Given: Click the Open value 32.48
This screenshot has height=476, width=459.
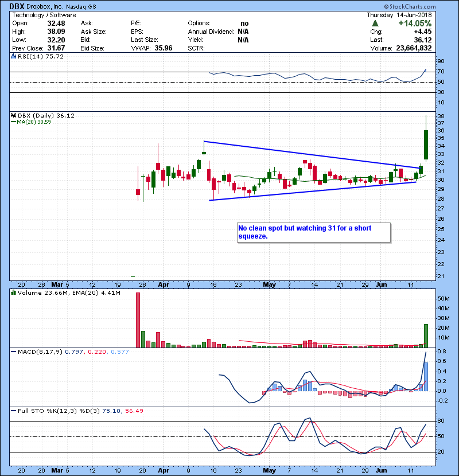Looking at the screenshot, I should coord(56,24).
